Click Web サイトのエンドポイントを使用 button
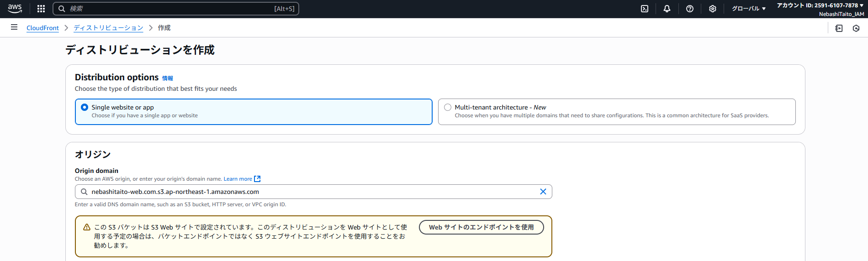The image size is (868, 261). coord(481,227)
